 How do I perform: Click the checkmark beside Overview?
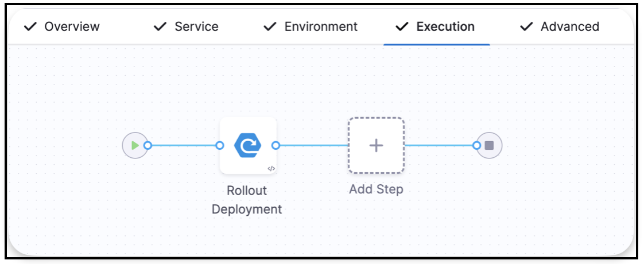[x=30, y=27]
